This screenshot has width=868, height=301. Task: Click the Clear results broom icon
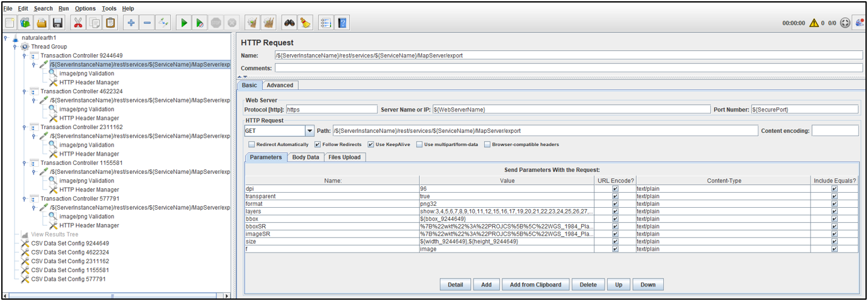(x=252, y=23)
